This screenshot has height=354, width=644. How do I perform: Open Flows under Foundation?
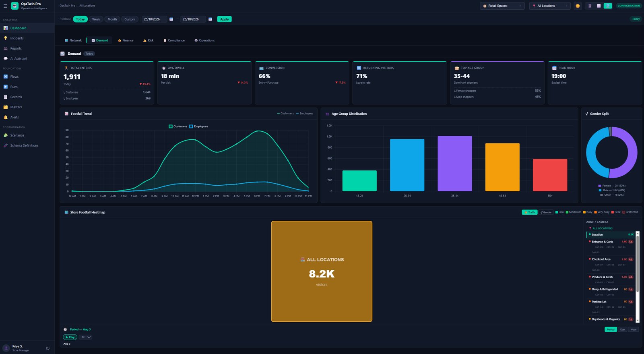pos(27,77)
